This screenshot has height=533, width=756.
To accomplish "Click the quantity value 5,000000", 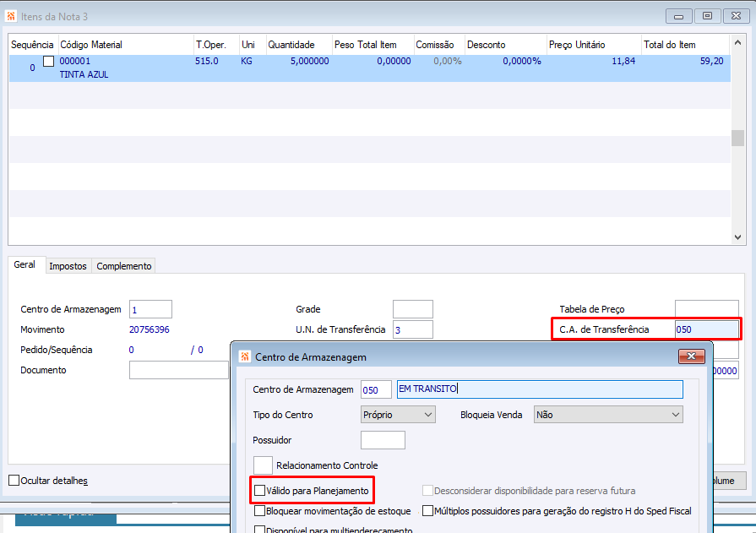I will pyautogui.click(x=309, y=62).
